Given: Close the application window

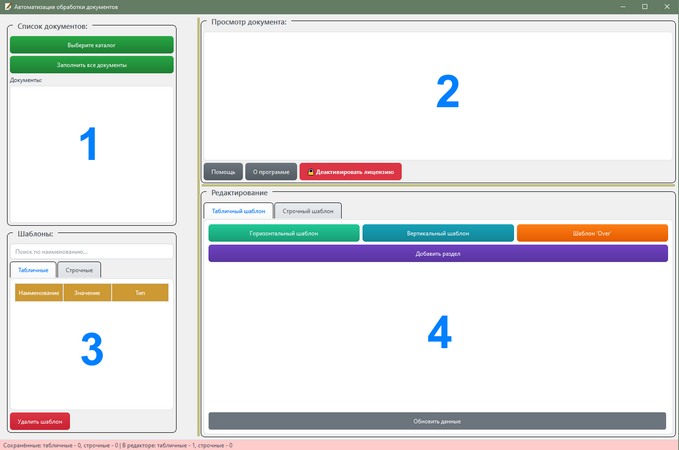Looking at the screenshot, I should coord(667,6).
